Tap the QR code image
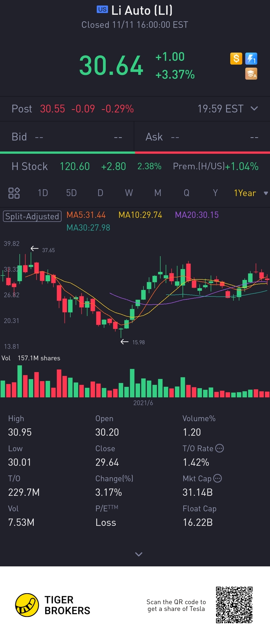 [234, 605]
